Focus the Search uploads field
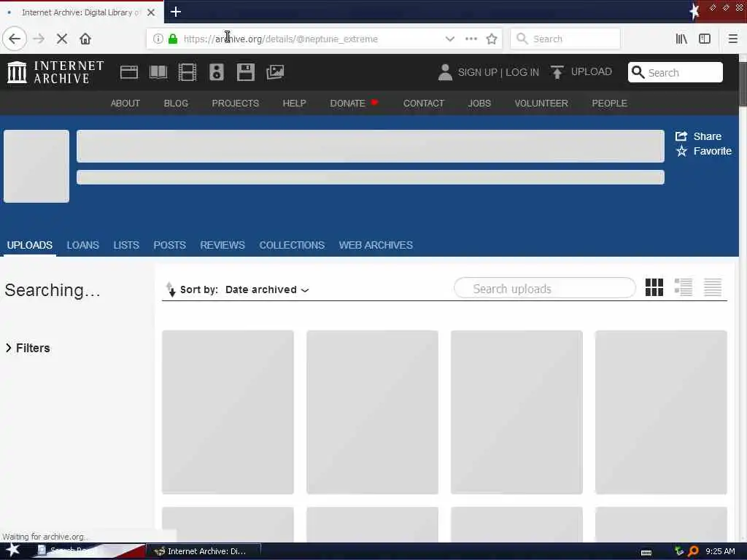 [x=544, y=288]
